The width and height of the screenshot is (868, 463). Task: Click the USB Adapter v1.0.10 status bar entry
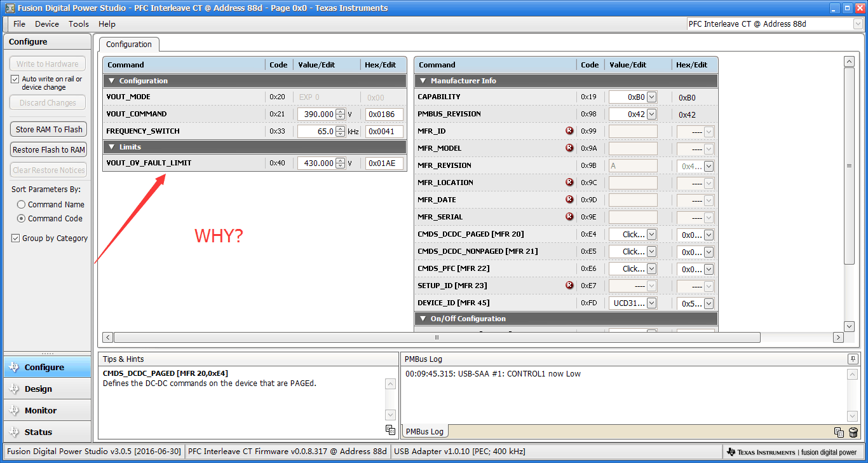[460, 452]
